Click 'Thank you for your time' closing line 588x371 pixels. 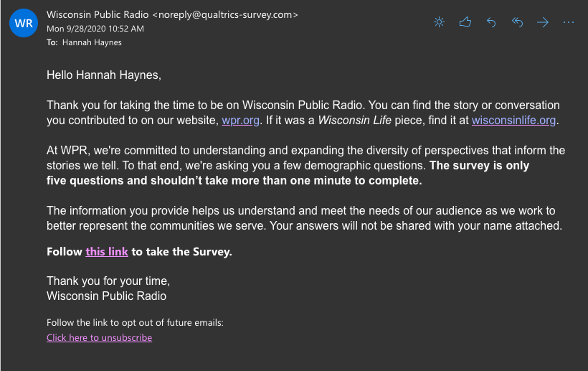[108, 281]
